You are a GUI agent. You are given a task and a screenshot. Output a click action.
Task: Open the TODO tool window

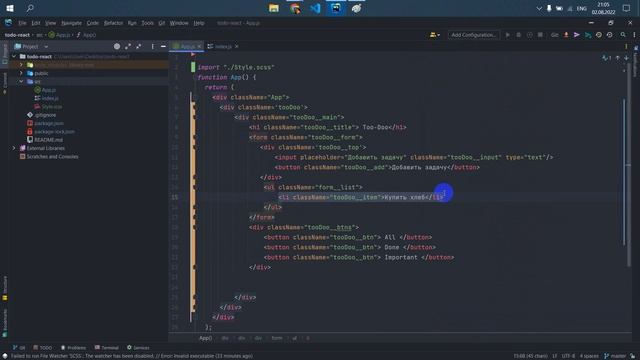pos(42,348)
